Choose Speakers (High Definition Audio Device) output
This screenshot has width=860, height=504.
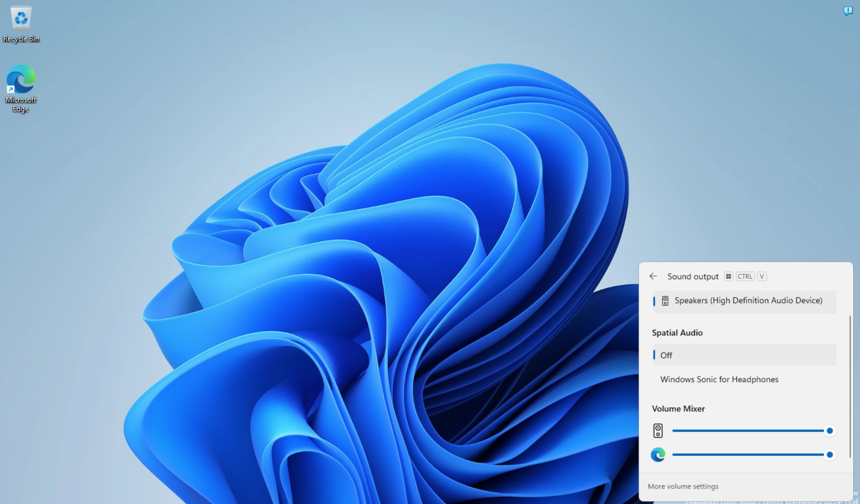click(x=748, y=301)
